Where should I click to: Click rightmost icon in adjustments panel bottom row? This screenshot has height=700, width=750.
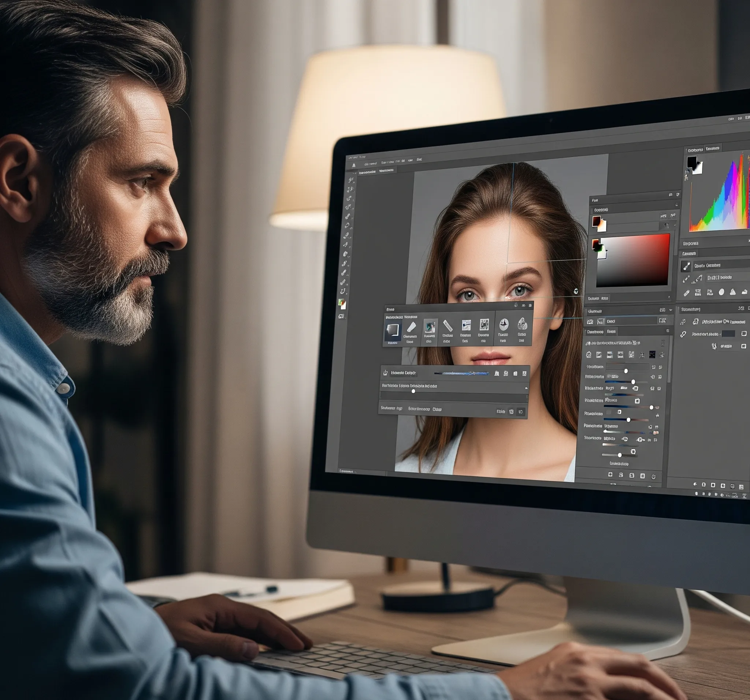point(653,477)
